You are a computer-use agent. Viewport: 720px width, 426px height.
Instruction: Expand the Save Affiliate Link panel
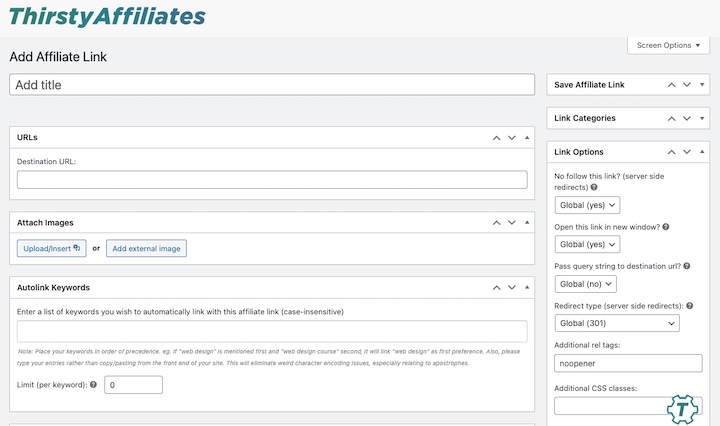pos(702,85)
